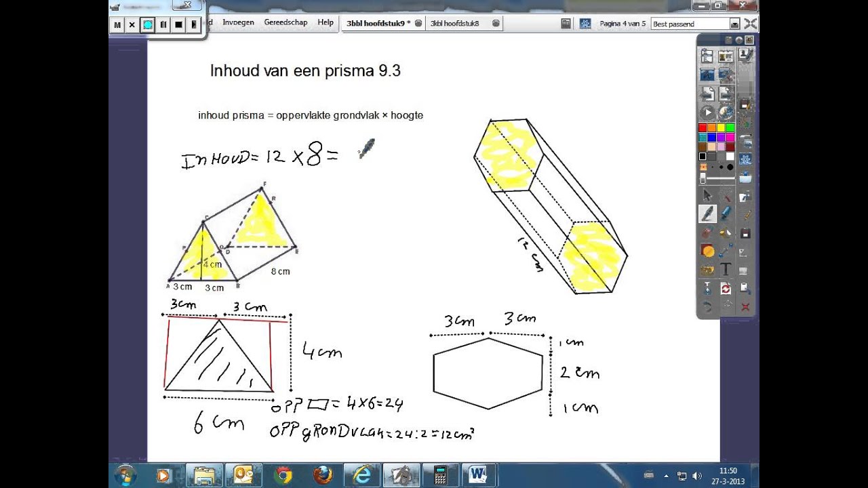Screen dimensions: 868x488
Task: Open the Page Browser icon in menubar
Action: click(566, 23)
